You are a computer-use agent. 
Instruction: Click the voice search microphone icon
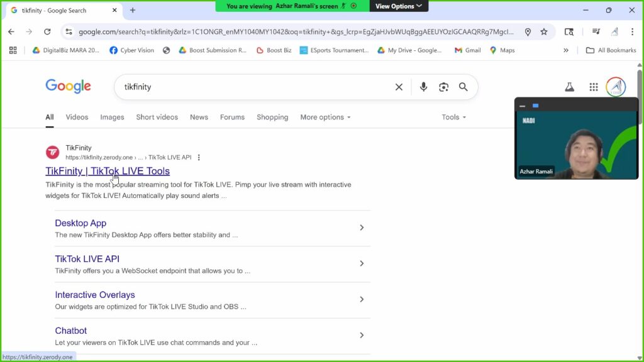423,87
